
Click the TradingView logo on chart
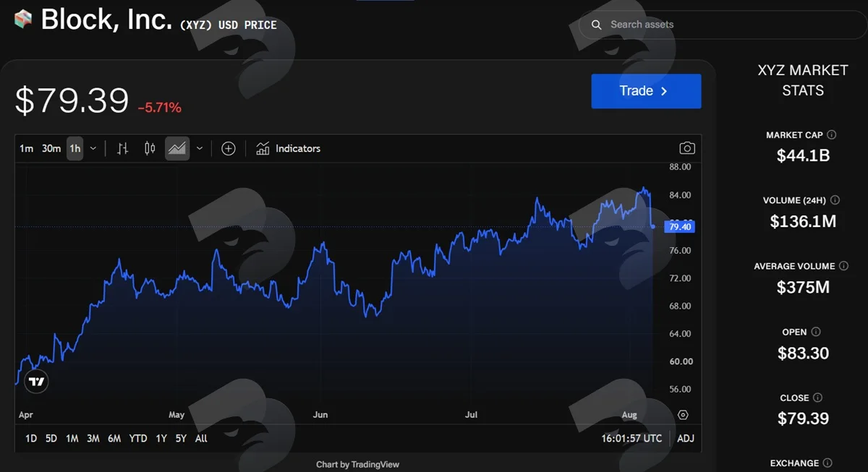[37, 382]
